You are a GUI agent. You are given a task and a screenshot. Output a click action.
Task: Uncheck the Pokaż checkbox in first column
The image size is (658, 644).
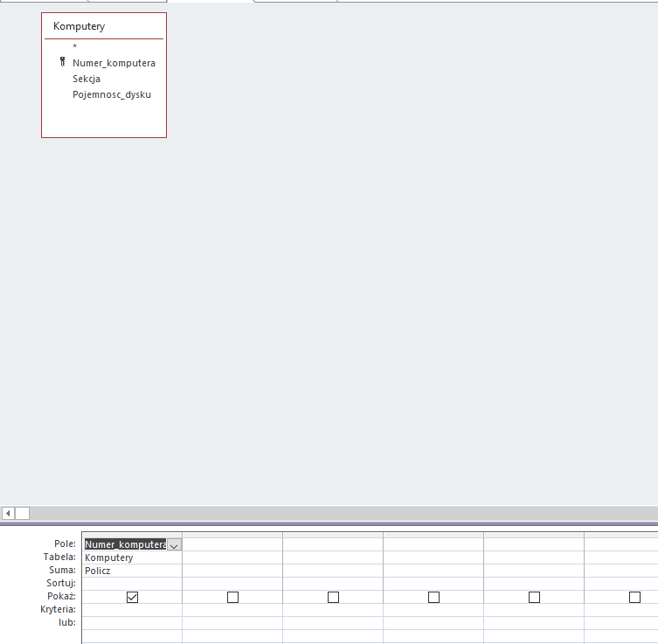pos(132,597)
